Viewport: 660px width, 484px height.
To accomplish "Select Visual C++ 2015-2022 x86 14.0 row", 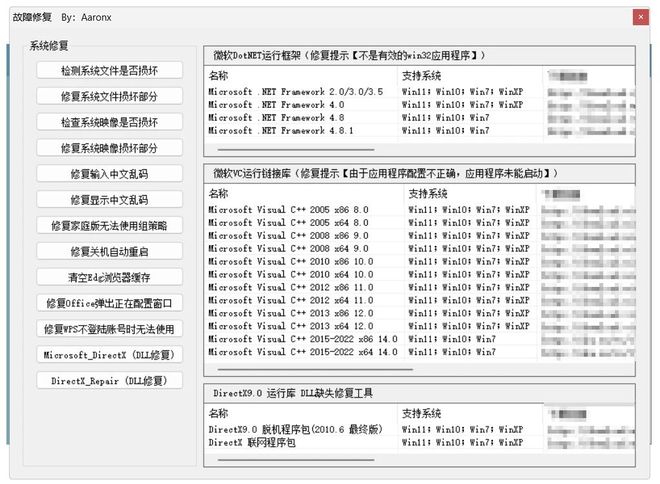I will [420, 339].
